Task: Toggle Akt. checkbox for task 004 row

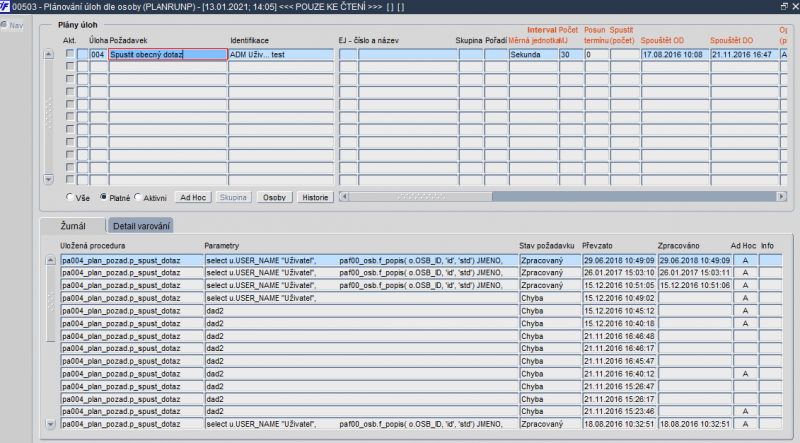Action: pos(70,54)
